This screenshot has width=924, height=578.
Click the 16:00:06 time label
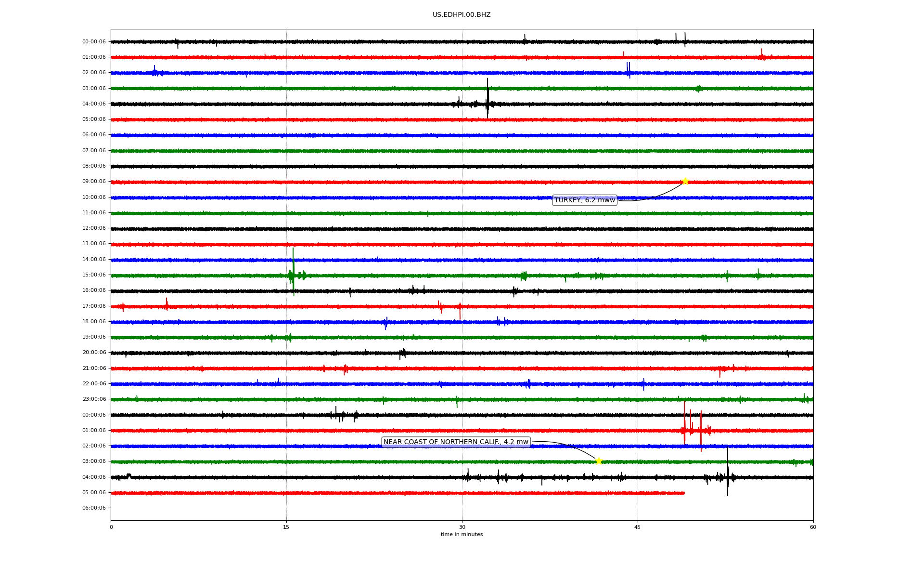tap(94, 290)
